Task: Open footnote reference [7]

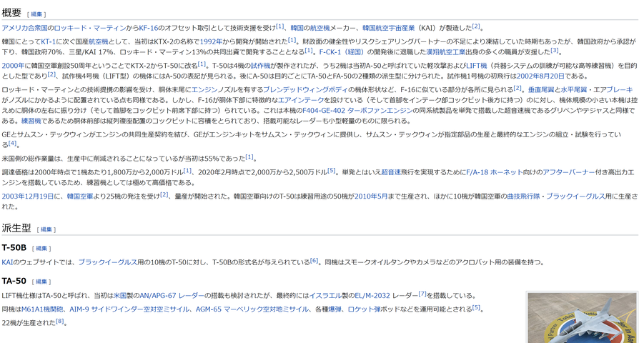Action: click(x=422, y=294)
